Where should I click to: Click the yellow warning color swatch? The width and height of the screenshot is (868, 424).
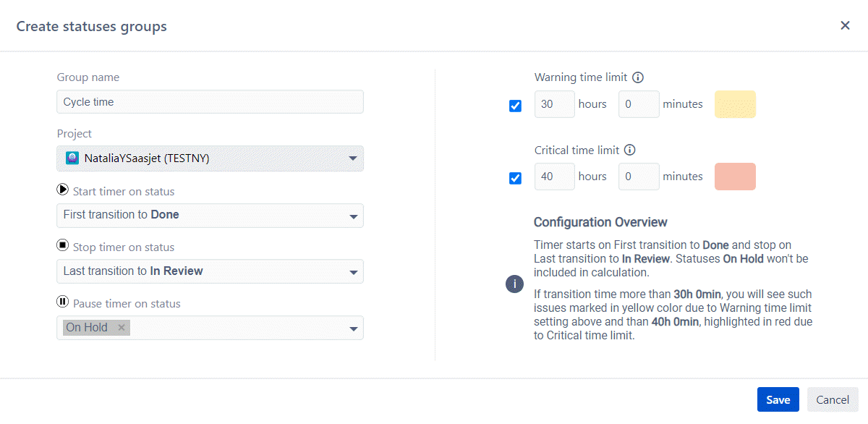(x=735, y=104)
